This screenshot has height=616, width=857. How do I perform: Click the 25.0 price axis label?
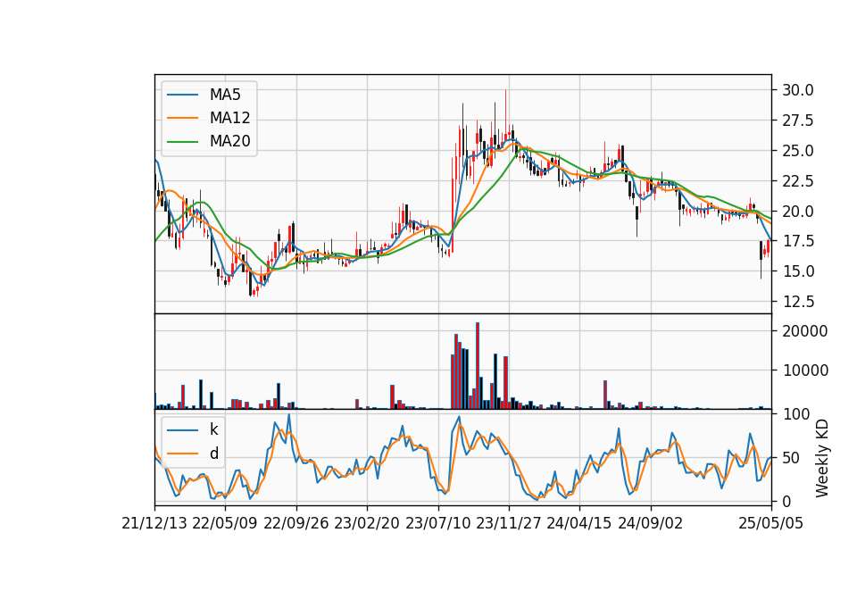[797, 150]
